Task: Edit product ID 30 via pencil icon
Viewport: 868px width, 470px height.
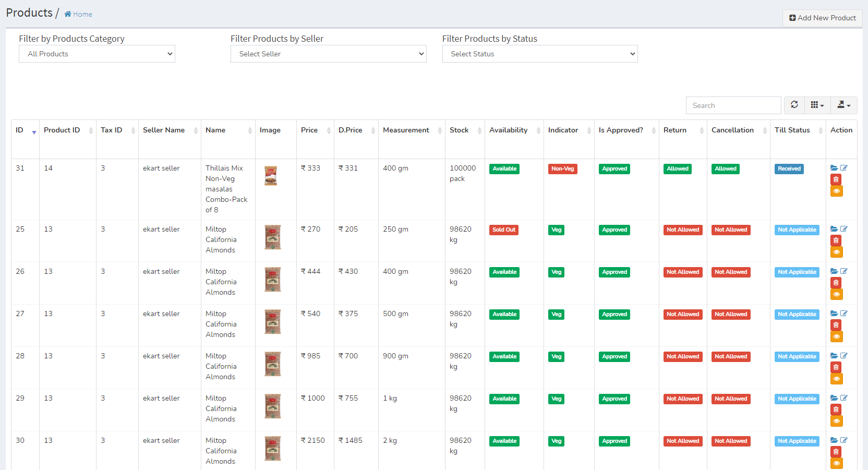Action: pyautogui.click(x=844, y=440)
